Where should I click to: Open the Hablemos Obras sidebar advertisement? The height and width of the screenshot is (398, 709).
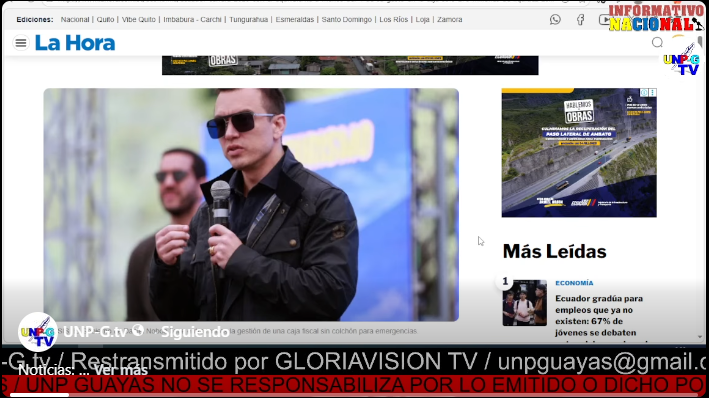tap(579, 152)
